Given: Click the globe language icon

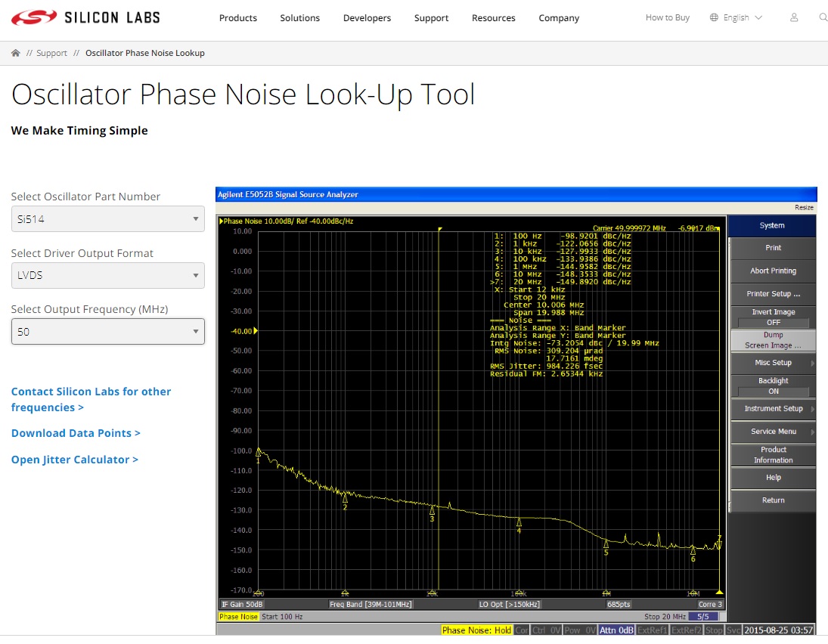Looking at the screenshot, I should pos(714,17).
